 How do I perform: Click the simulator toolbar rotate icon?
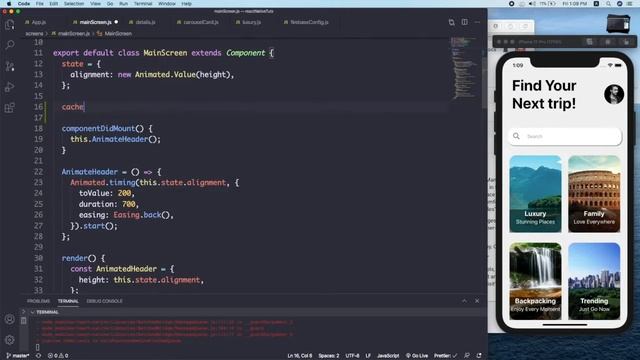pyautogui.click(x=626, y=42)
